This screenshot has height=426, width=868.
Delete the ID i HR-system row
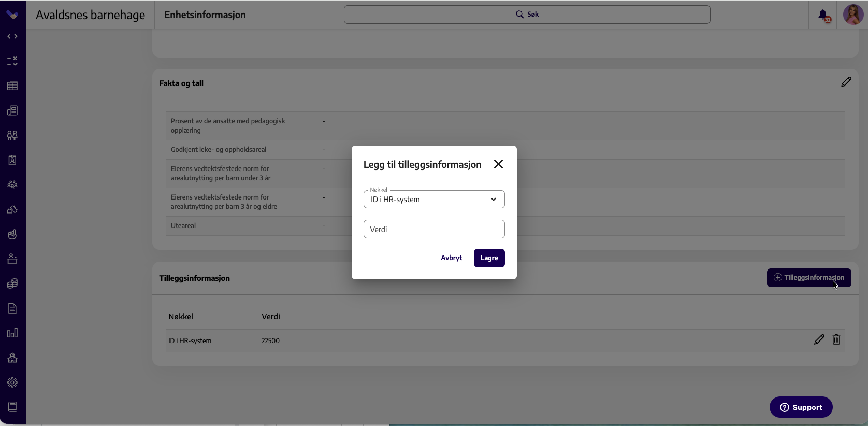tap(836, 339)
